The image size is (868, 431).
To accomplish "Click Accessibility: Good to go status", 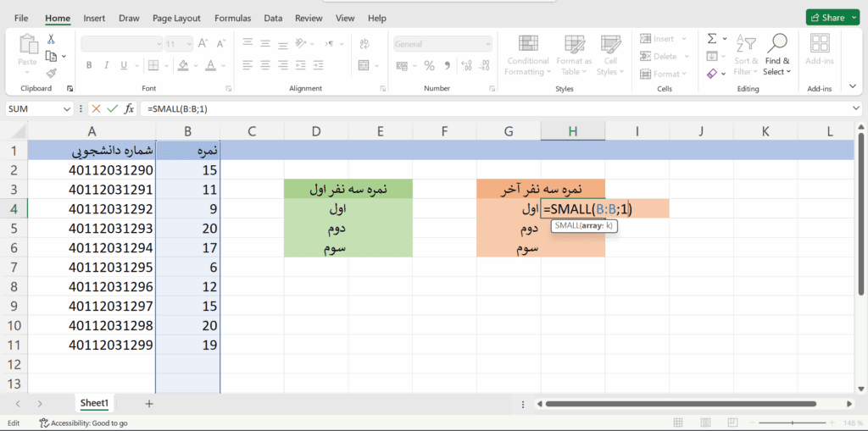I will (83, 423).
